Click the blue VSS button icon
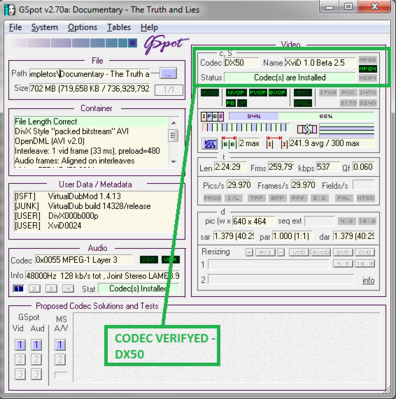Screen dimensions: 396x399 210,144
